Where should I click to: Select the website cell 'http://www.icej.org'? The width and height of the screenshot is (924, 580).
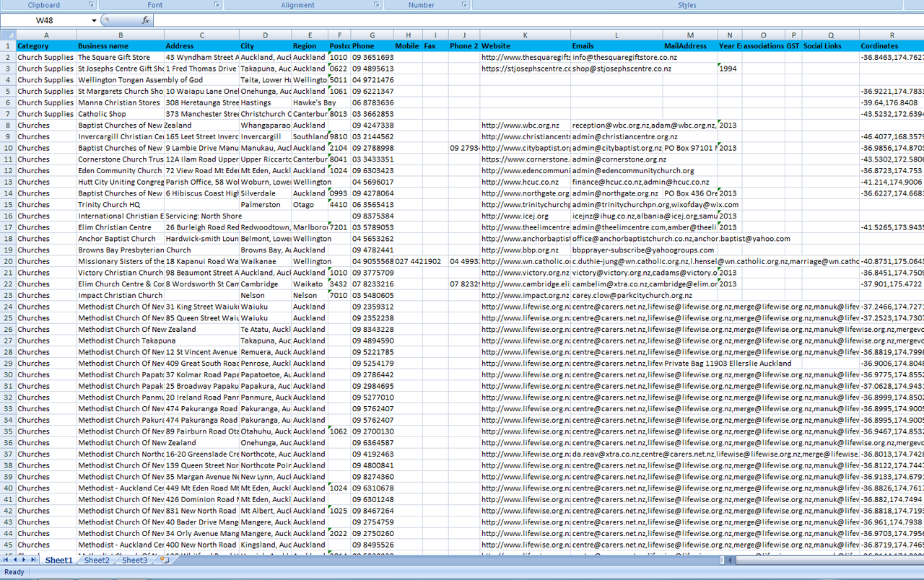[526, 216]
